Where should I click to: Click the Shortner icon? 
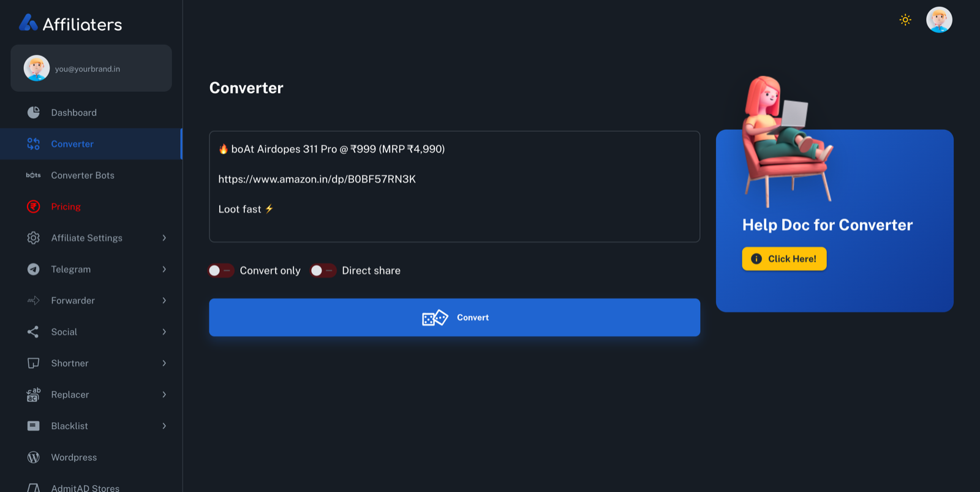[34, 363]
